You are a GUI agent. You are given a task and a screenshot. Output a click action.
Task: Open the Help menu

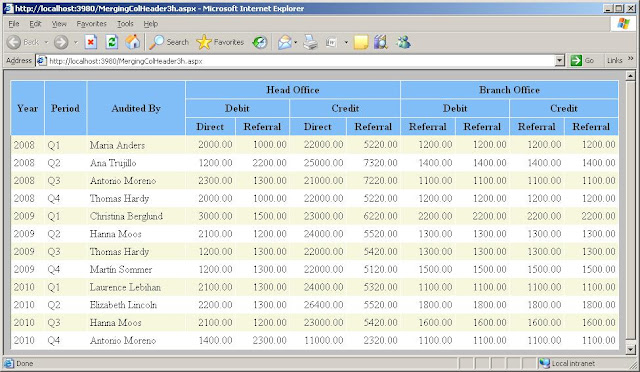(151, 24)
